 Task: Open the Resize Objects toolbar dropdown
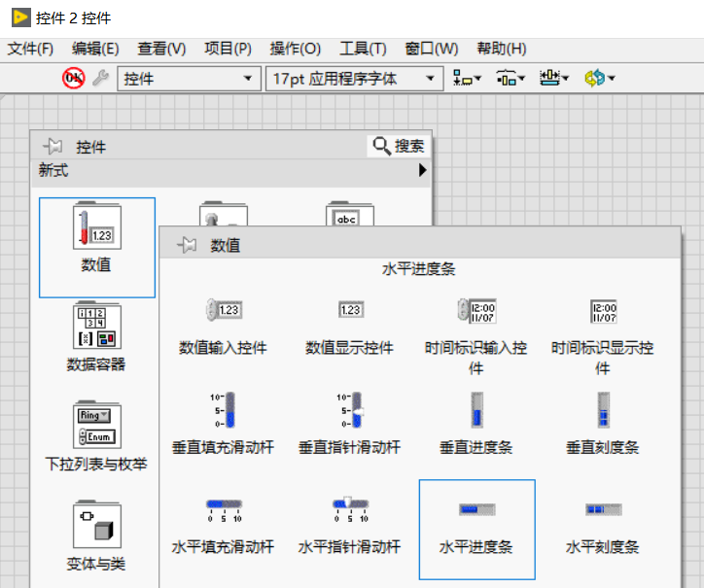pyautogui.click(x=553, y=79)
